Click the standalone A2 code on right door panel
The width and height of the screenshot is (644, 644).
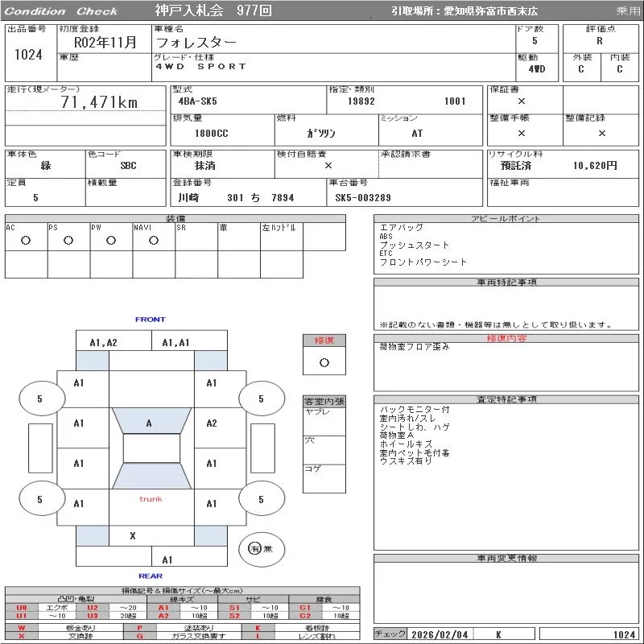tap(212, 423)
